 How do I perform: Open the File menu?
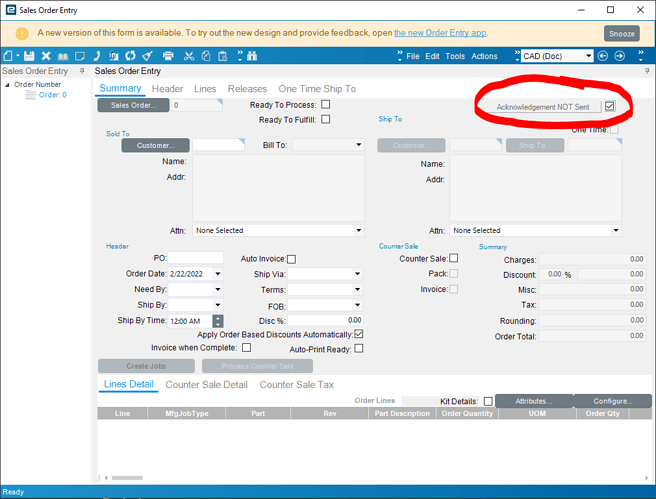coord(413,56)
